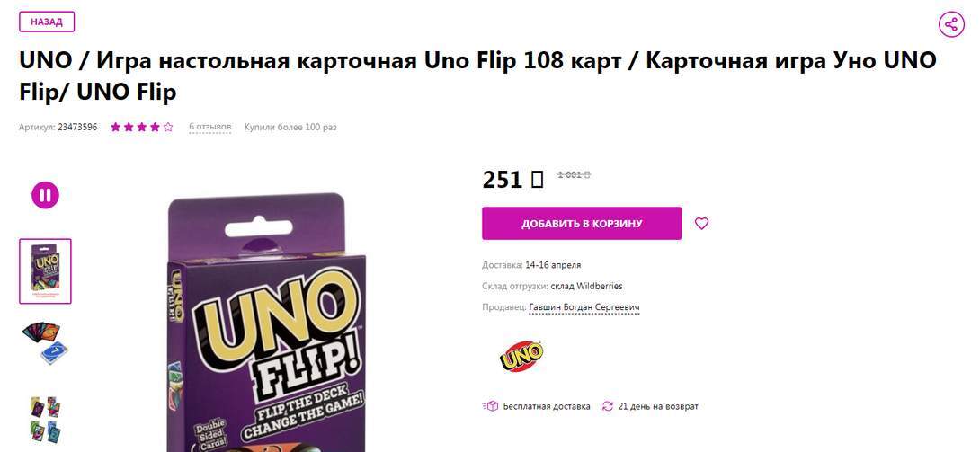
Task: Select the first UNO Flip box thumbnail
Action: (45, 270)
